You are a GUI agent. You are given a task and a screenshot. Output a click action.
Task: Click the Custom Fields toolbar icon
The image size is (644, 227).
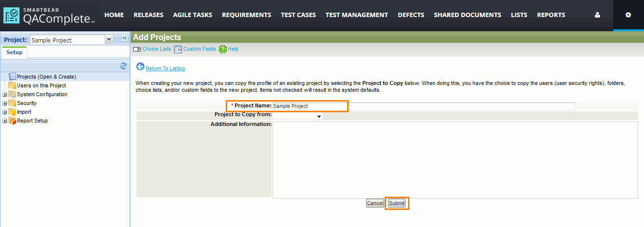pos(178,49)
